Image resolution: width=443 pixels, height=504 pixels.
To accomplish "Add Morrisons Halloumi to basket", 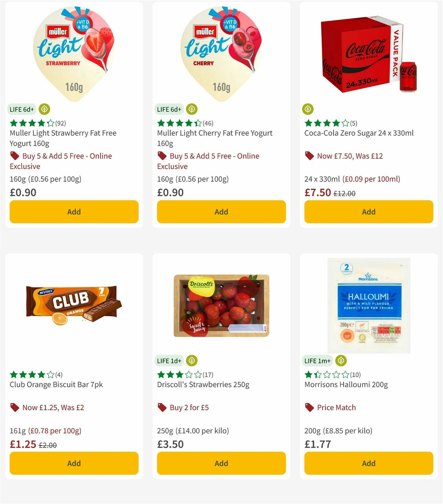I will [x=368, y=463].
